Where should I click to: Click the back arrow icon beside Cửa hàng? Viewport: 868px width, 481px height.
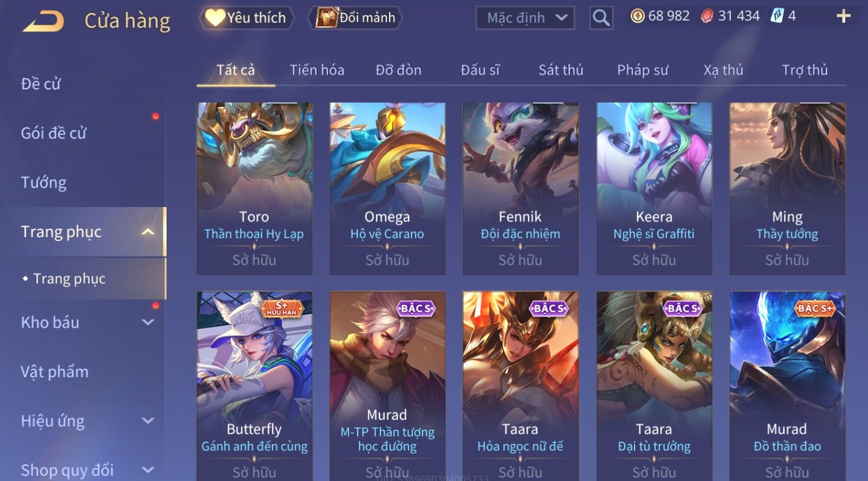pos(44,21)
